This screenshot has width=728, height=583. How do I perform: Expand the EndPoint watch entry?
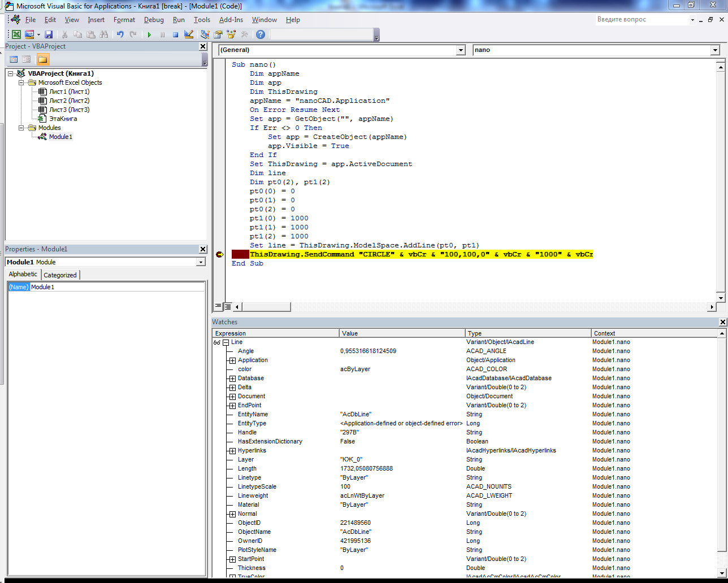point(232,406)
